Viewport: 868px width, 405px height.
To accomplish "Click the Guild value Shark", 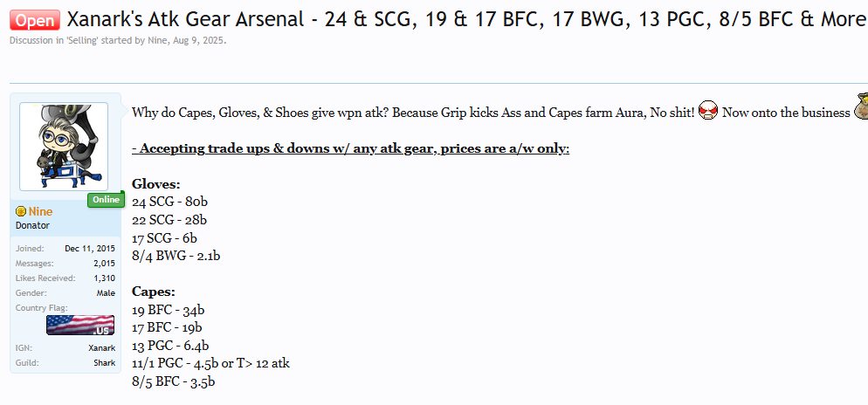I will (104, 362).
